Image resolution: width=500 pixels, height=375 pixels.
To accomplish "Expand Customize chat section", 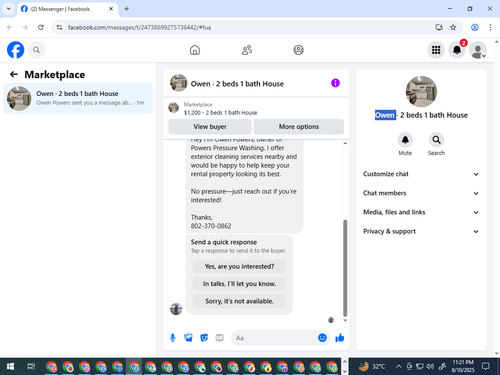I will 421,174.
